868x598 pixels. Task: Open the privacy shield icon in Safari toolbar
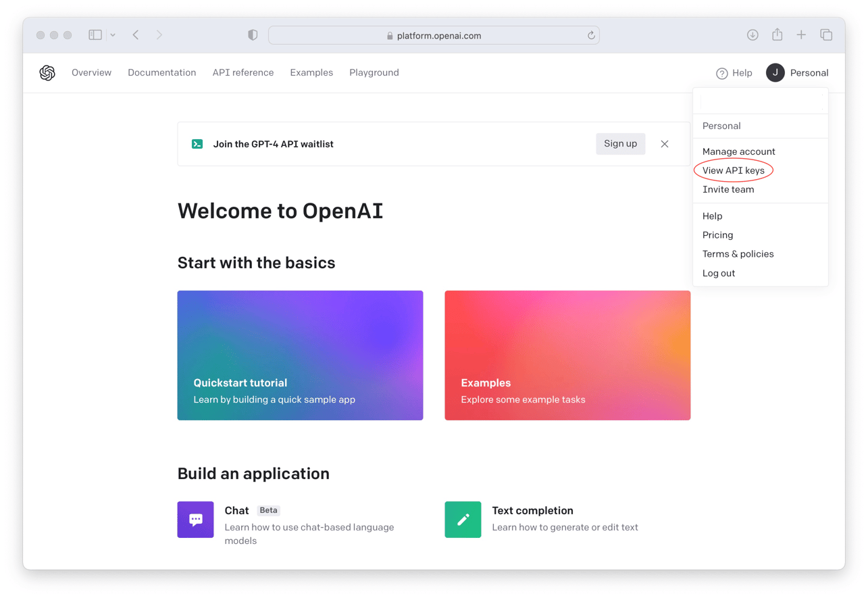[252, 34]
